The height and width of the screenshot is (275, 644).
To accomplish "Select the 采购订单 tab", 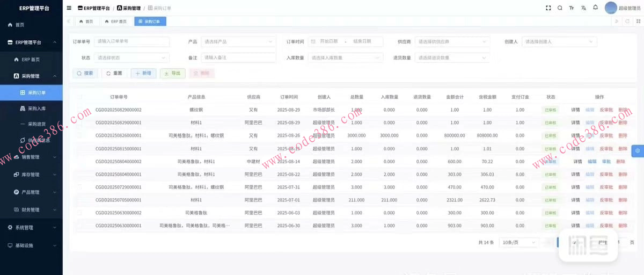I will pyautogui.click(x=150, y=21).
